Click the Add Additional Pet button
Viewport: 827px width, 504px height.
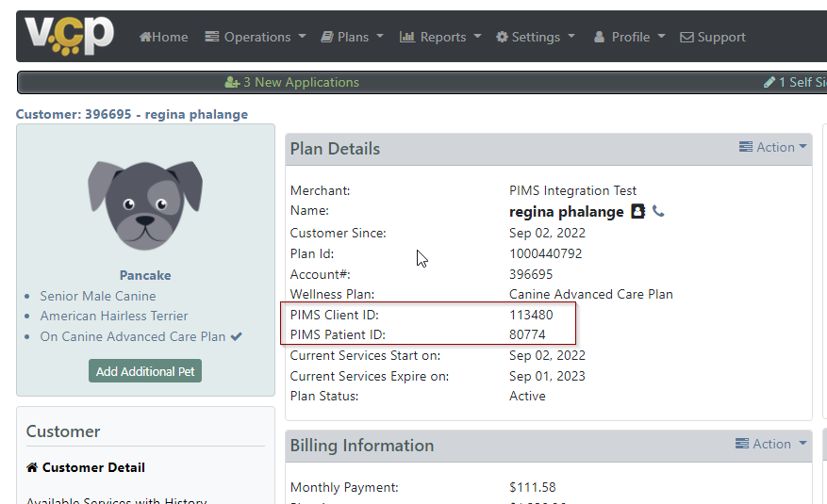click(145, 371)
